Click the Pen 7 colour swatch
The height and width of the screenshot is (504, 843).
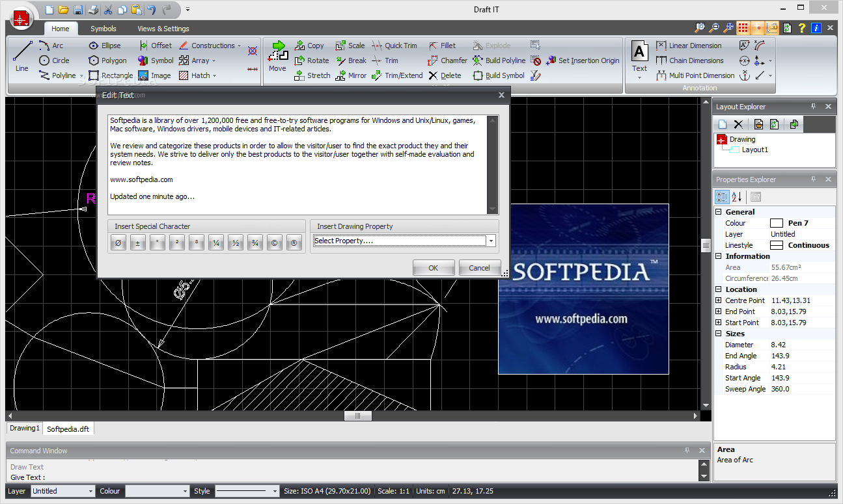(777, 223)
